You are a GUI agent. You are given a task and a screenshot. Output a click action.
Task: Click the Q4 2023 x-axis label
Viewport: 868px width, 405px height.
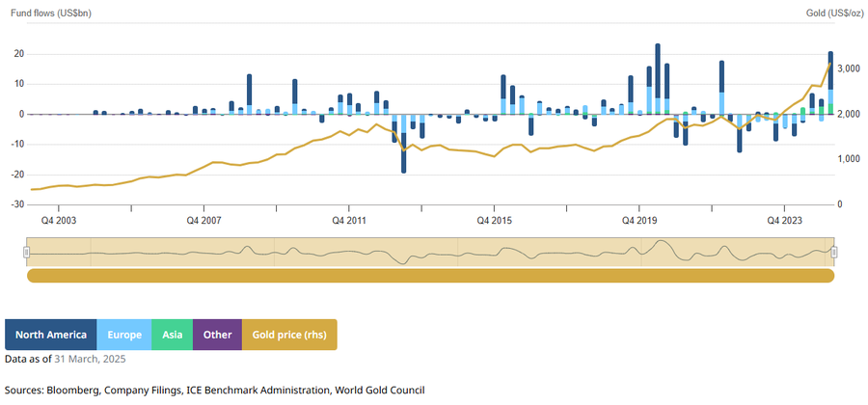(x=784, y=219)
